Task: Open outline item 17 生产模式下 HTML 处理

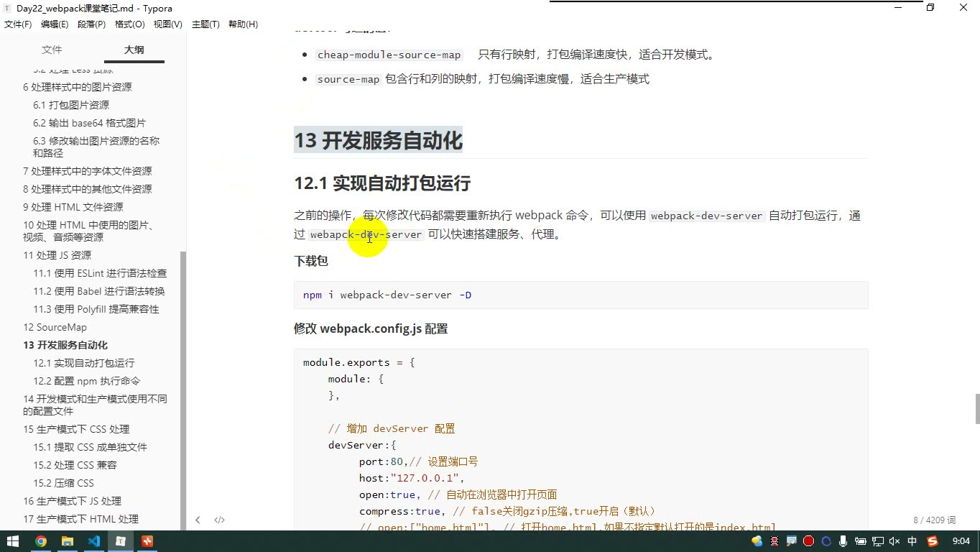Action: [x=80, y=519]
